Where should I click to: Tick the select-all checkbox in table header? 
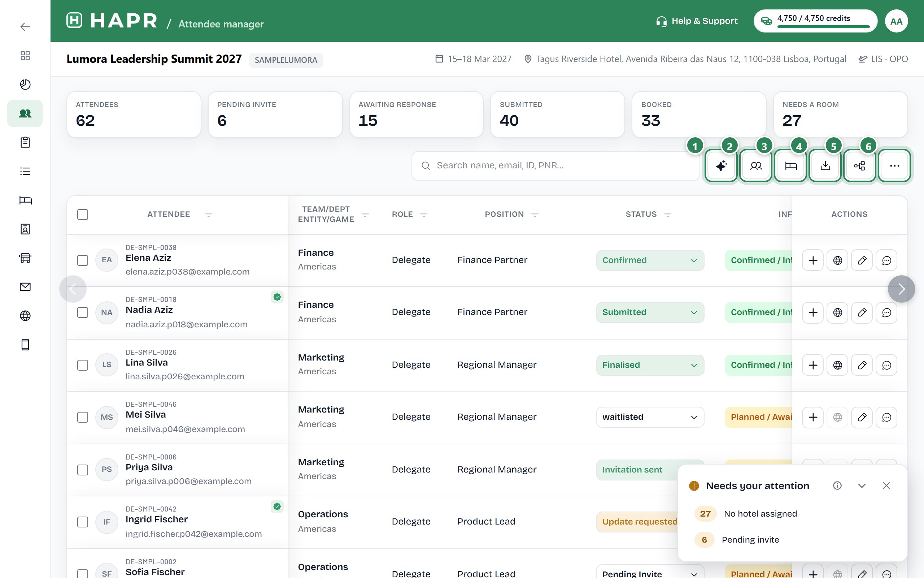click(x=82, y=215)
